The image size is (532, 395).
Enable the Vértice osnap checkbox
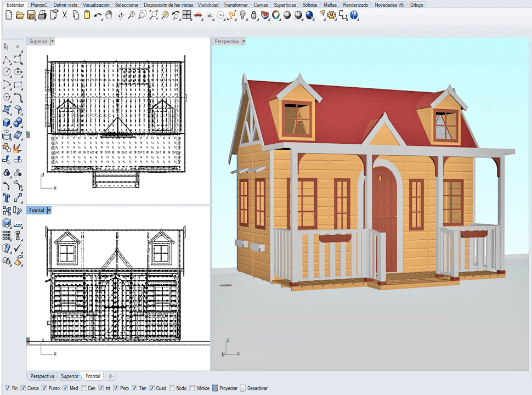[192, 388]
